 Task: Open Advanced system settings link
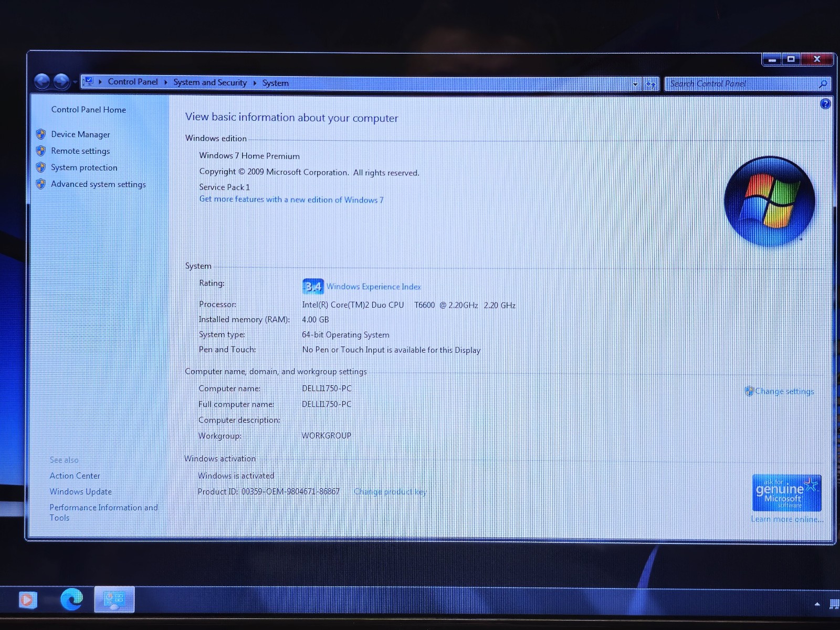click(98, 184)
